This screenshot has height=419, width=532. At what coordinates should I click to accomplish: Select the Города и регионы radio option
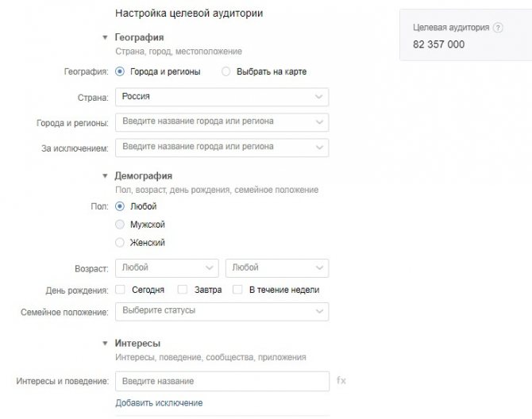click(120, 71)
